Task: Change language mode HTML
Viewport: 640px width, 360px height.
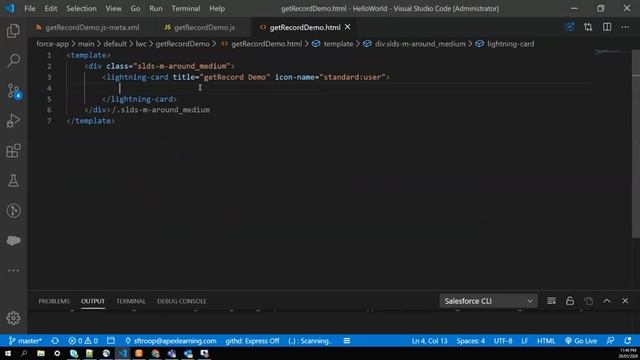Action: point(546,341)
